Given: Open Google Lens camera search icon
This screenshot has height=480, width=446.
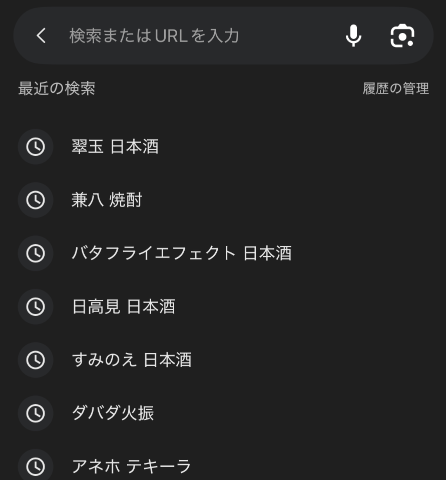Looking at the screenshot, I should tap(402, 36).
